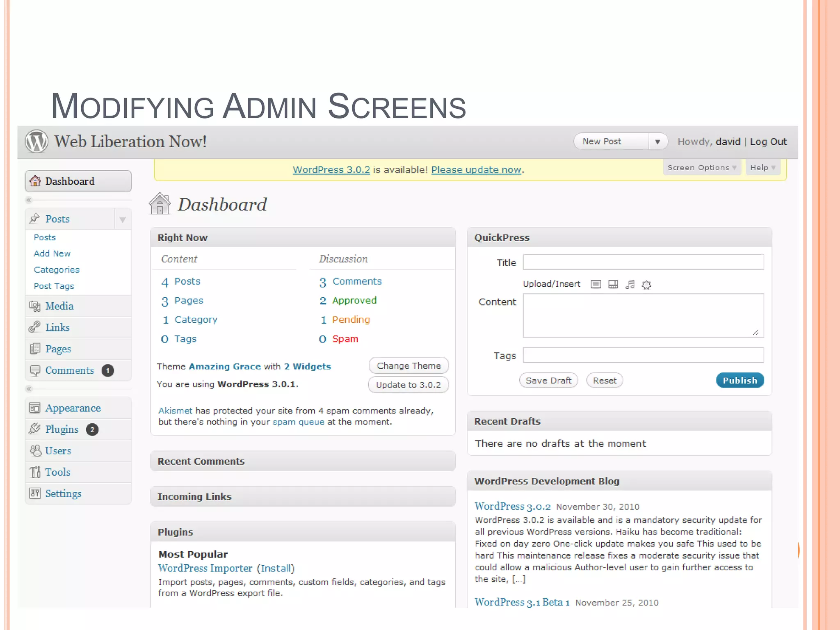Click the WordPress logo icon
840x630 pixels.
pyautogui.click(x=37, y=142)
